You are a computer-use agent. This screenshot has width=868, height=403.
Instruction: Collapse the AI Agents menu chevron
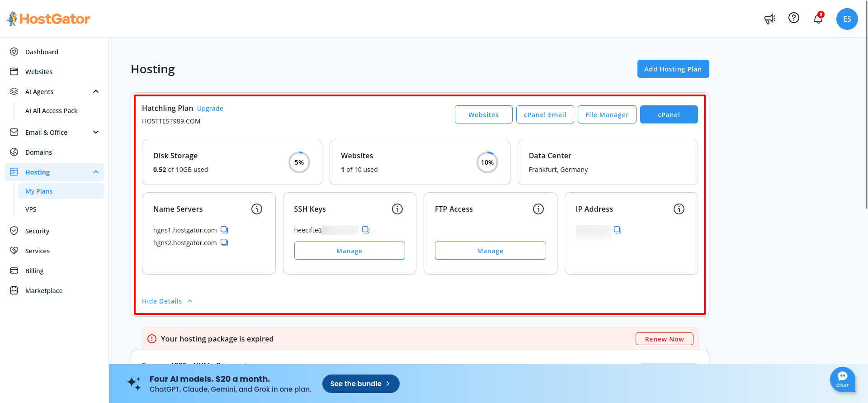(96, 91)
